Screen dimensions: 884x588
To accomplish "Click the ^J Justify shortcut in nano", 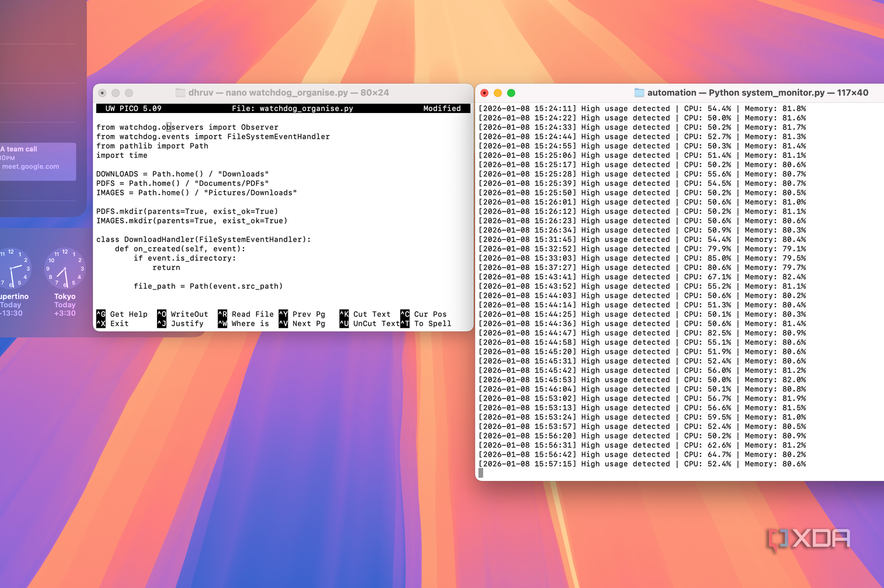I will click(181, 323).
